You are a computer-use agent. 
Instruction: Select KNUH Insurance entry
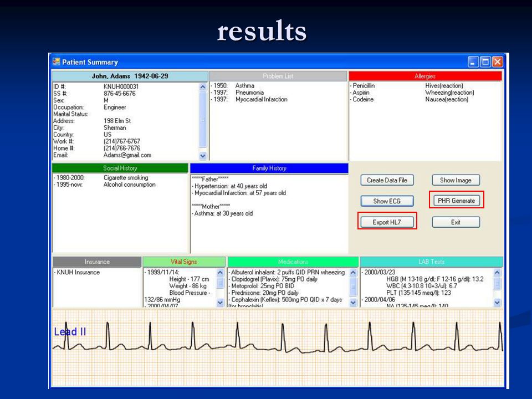[76, 272]
